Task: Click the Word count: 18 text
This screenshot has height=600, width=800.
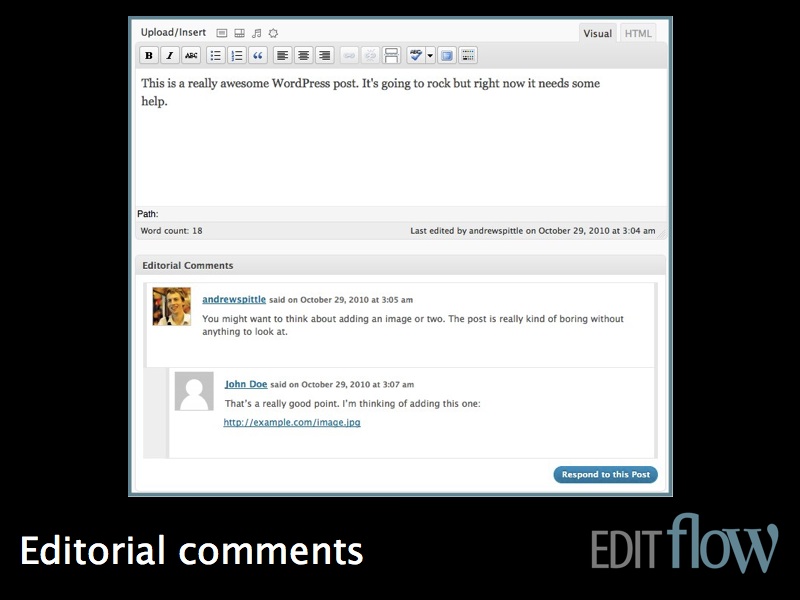Action: tap(171, 231)
